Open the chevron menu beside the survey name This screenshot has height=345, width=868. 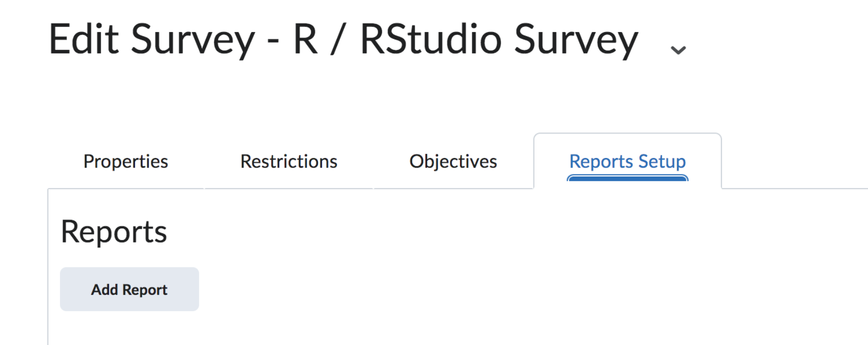point(678,48)
